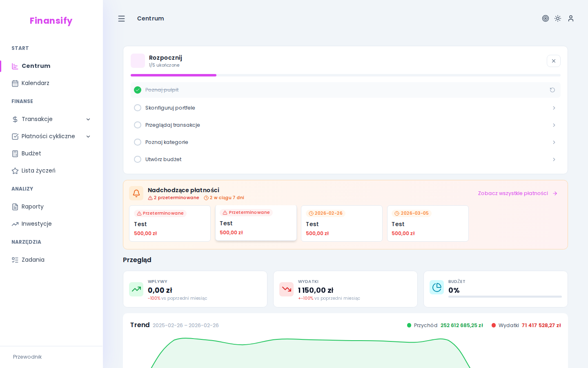This screenshot has height=368, width=588.
Task: Toggle light theme sun icon
Action: [x=558, y=18]
